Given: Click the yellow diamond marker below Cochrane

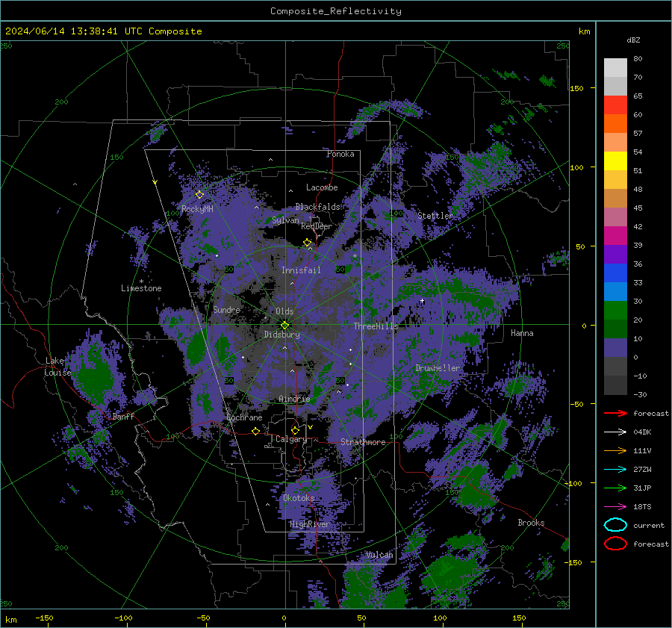Looking at the screenshot, I should click(x=256, y=431).
